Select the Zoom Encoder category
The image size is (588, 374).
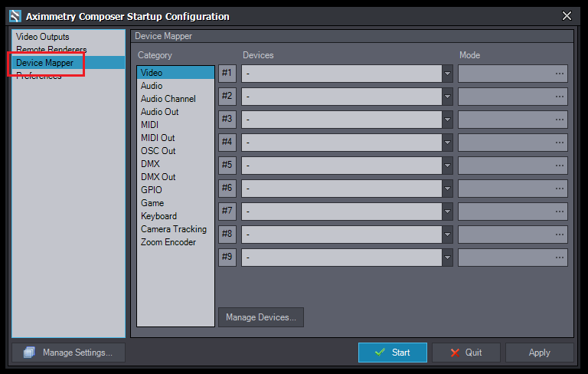[x=168, y=242]
